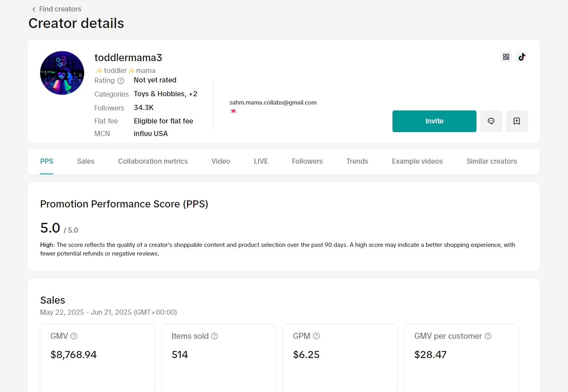
Task: Select the Video tab
Action: [x=220, y=161]
